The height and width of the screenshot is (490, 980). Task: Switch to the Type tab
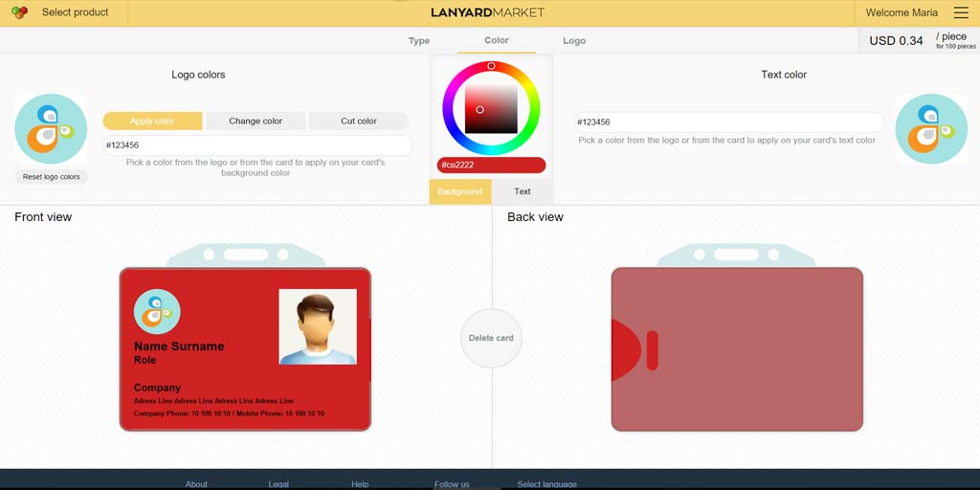click(419, 40)
